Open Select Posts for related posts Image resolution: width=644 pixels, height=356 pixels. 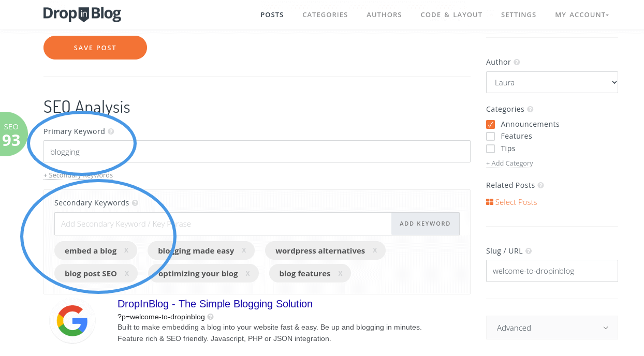tap(516, 202)
